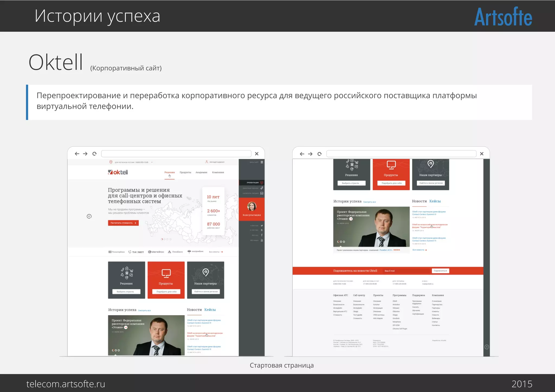The width and height of the screenshot is (555, 392).
Task: Click the ЛокоБанк client logo
Action: coord(175,252)
